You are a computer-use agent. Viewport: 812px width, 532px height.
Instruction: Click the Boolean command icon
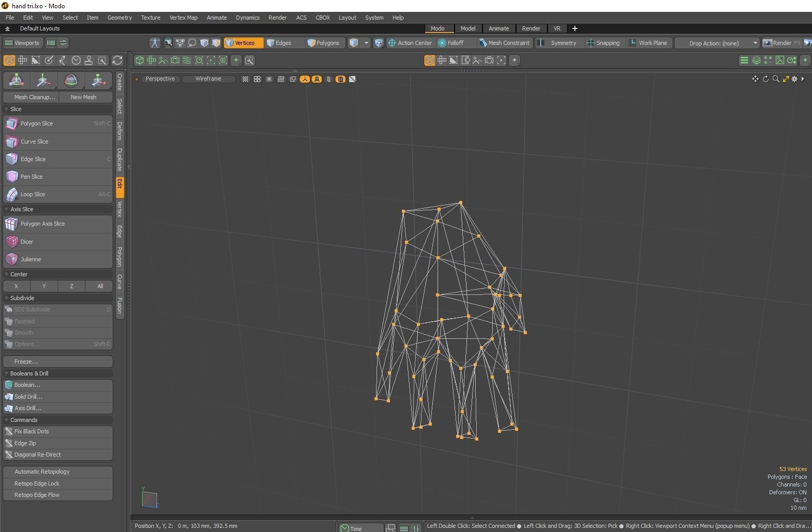tap(9, 385)
